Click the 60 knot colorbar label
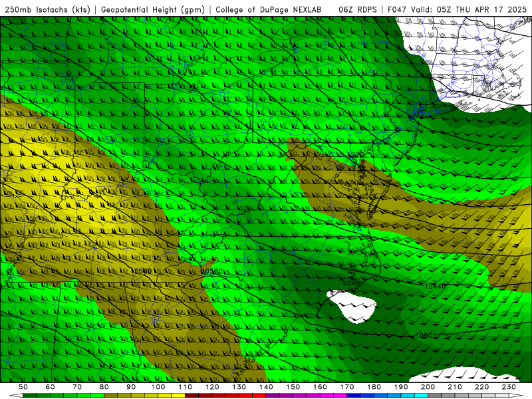The width and height of the screenshot is (532, 399). tap(51, 387)
